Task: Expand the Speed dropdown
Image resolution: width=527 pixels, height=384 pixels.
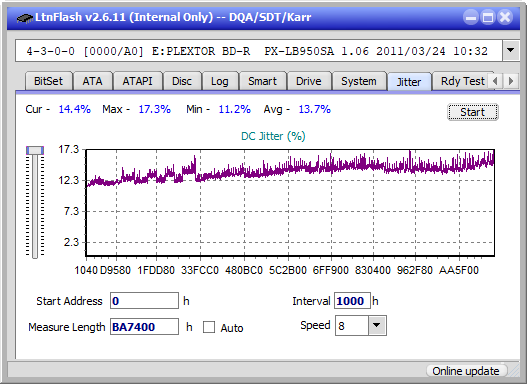Action: tap(377, 325)
